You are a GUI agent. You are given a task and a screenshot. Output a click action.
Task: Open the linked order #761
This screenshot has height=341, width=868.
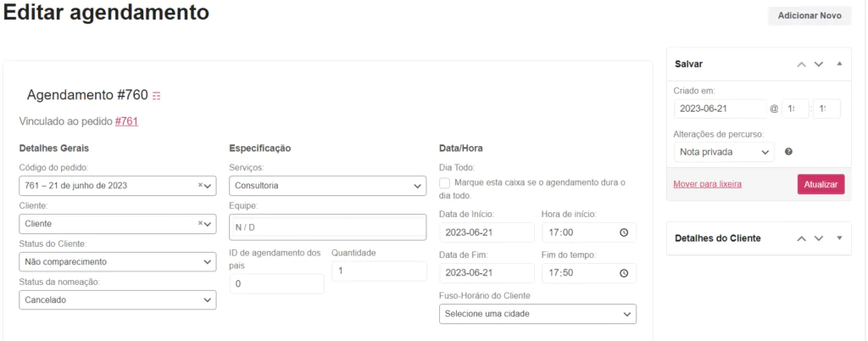[127, 121]
